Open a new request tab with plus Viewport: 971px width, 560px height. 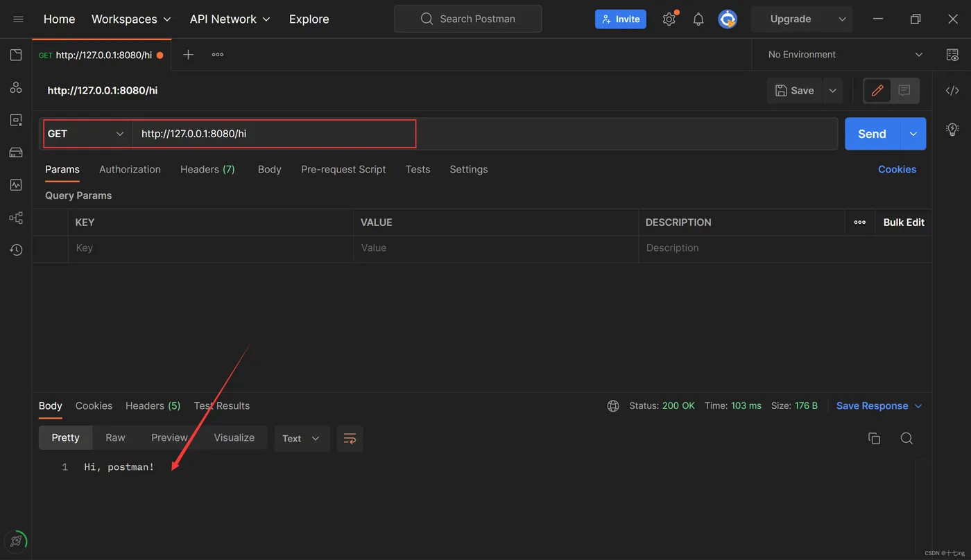point(188,55)
